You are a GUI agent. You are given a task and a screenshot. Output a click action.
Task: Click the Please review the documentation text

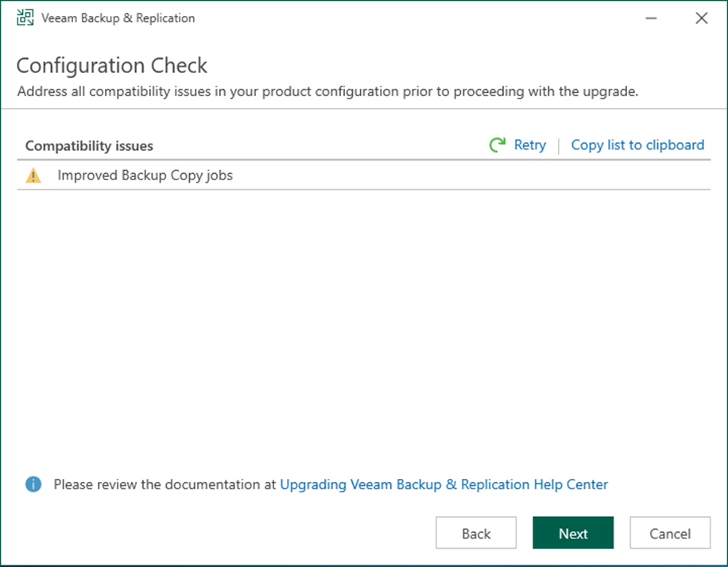[x=165, y=484]
